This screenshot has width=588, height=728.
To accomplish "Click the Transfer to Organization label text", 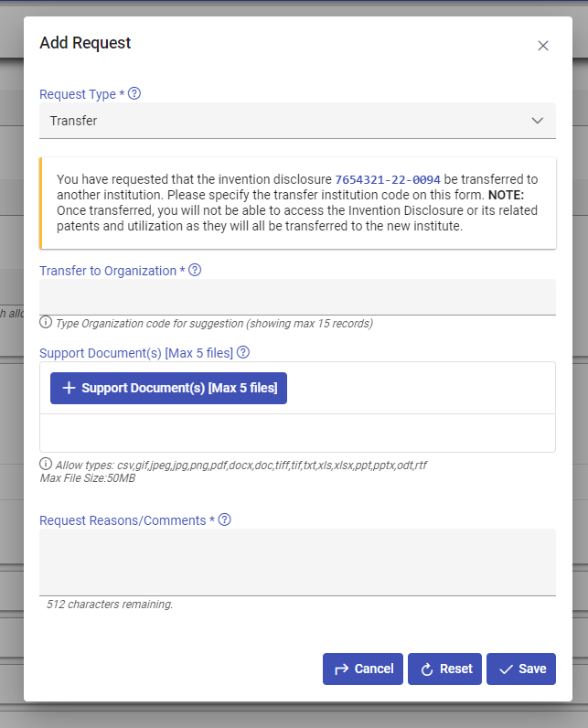I will 108,271.
